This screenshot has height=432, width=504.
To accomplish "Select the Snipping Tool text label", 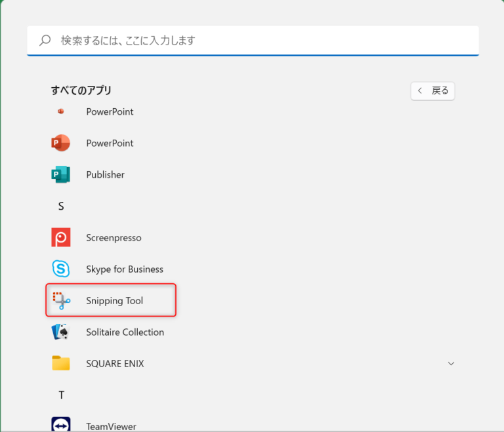I will coord(114,301).
